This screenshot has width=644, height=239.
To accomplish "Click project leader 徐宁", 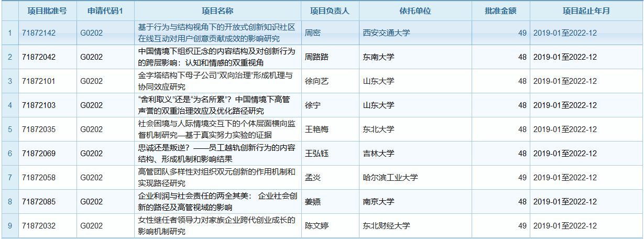I will point(313,105).
